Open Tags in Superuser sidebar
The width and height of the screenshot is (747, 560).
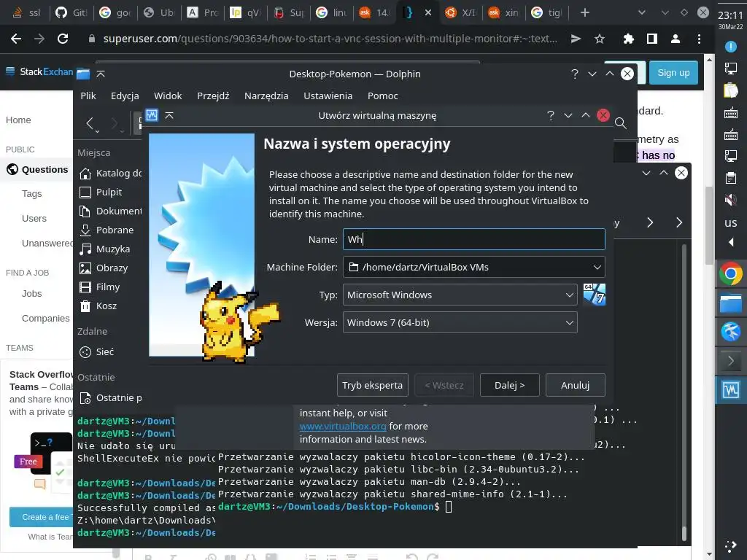tap(31, 194)
